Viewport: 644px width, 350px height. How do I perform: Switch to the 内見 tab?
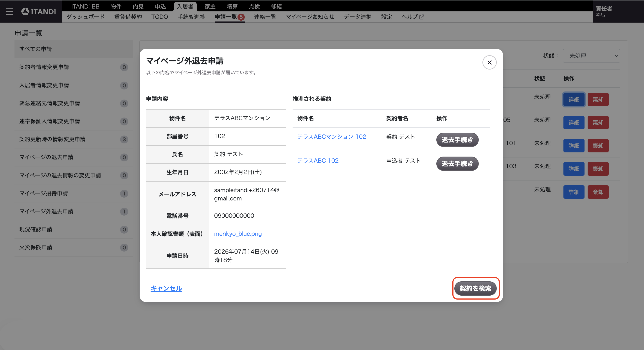pos(138,7)
